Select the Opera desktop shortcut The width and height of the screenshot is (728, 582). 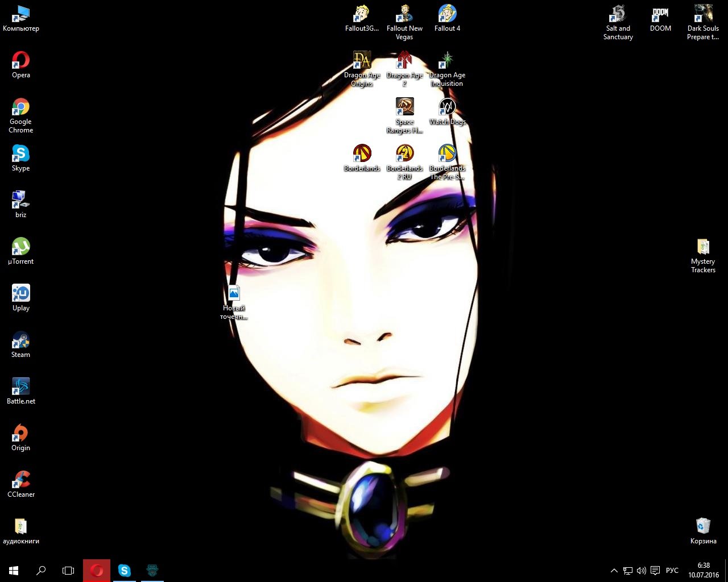[x=21, y=65]
